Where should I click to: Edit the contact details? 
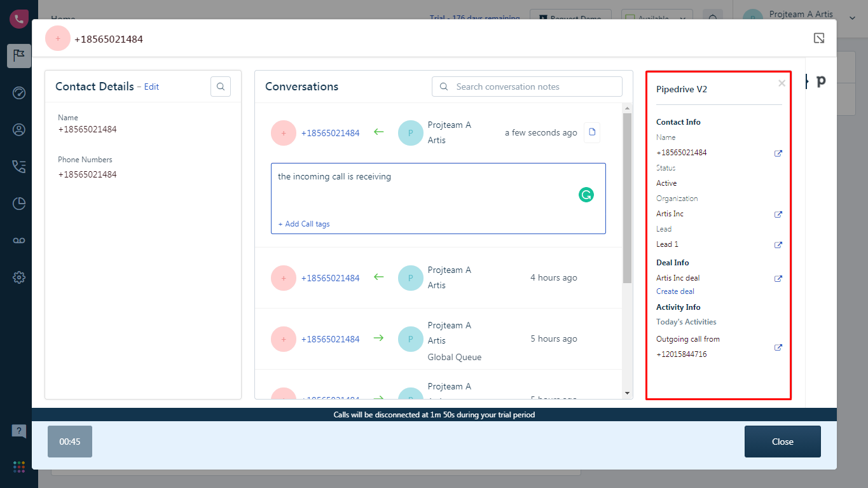click(151, 87)
